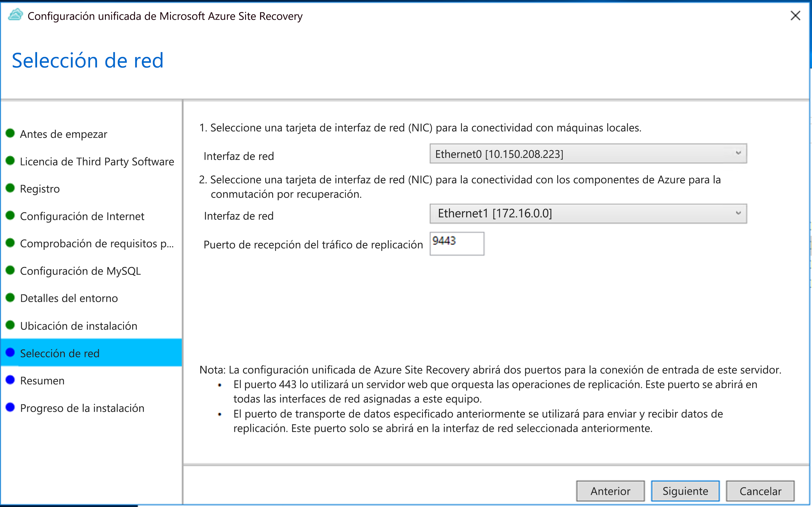This screenshot has width=812, height=507.
Task: Open the Ethernet0 network interface dropdown
Action: [x=588, y=154]
